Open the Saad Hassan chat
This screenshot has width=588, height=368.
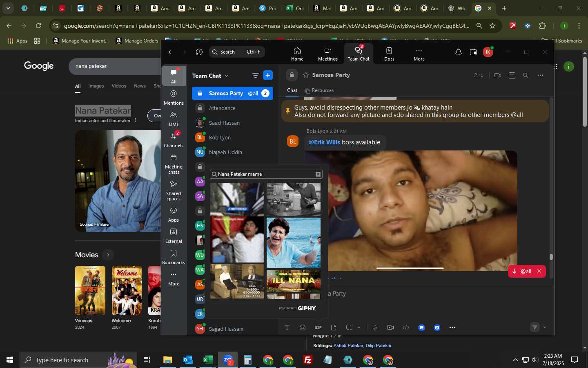(232, 123)
